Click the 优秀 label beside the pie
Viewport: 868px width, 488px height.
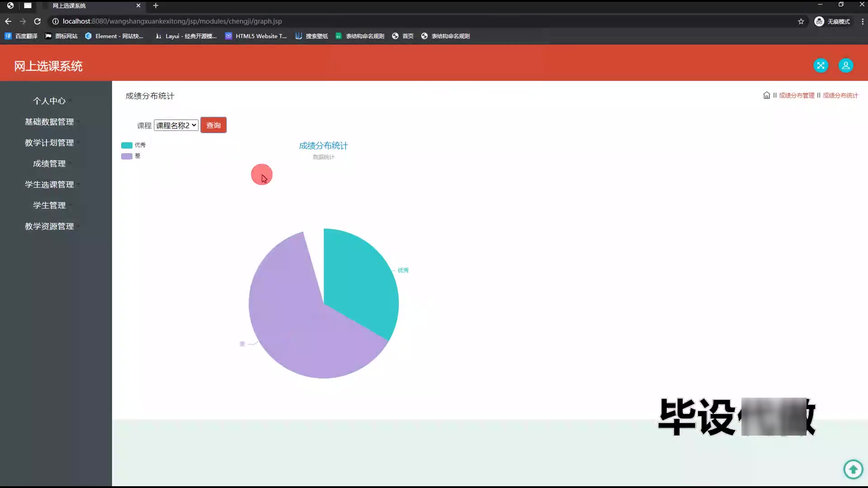[403, 270]
